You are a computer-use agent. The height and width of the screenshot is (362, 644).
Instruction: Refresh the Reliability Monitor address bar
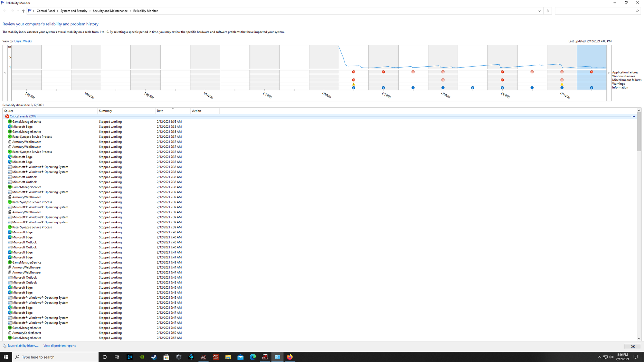point(548,11)
